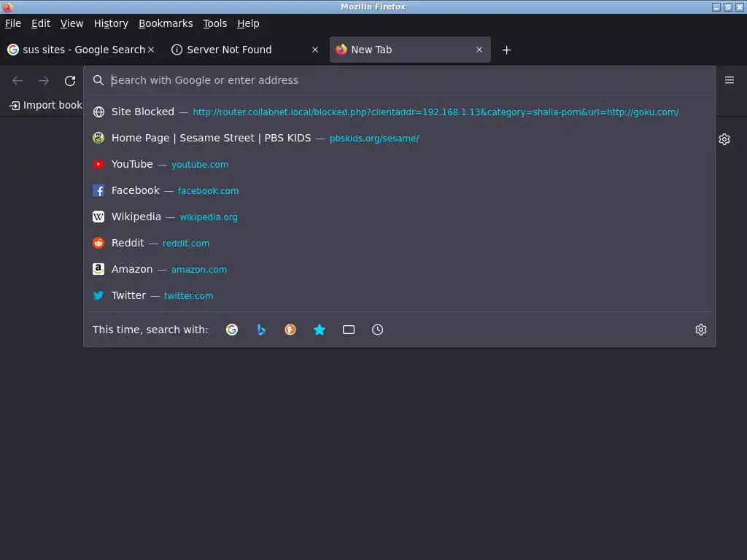Screen dimensions: 747x560
Task: Open the Help menu
Action: pyautogui.click(x=248, y=23)
